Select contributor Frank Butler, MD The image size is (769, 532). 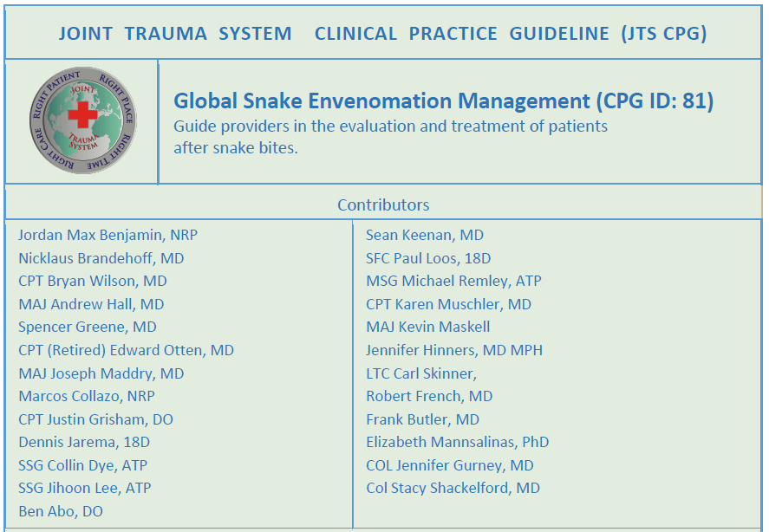click(x=422, y=420)
